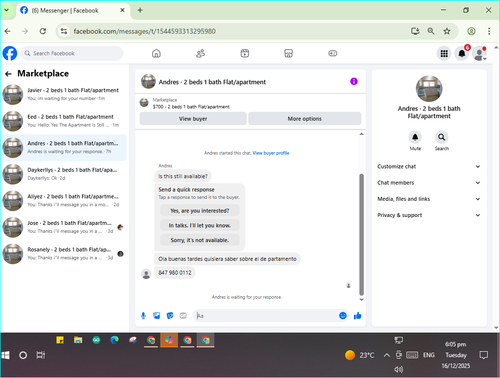Screen dimensions: 500x378
Task: Click the back arrow beside Marketplace
Action: [8, 74]
